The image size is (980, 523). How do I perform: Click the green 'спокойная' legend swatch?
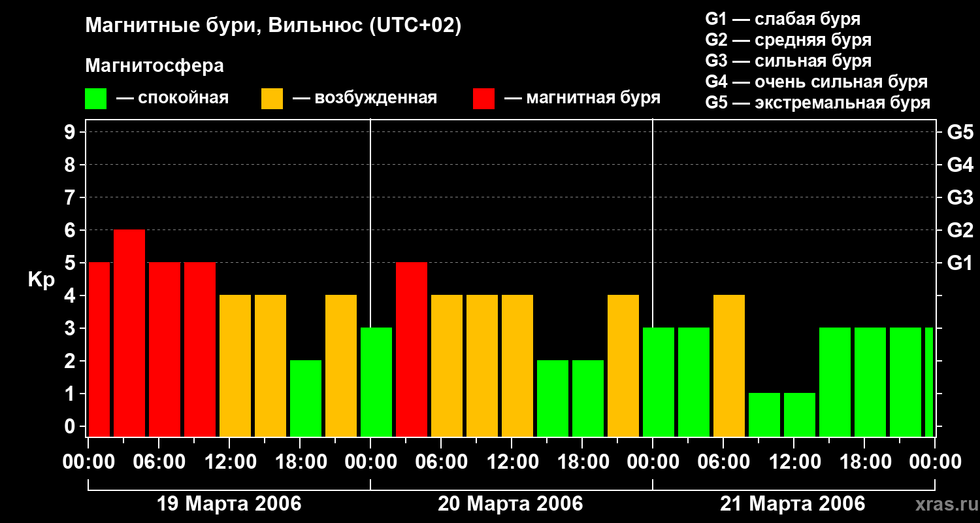tap(96, 99)
